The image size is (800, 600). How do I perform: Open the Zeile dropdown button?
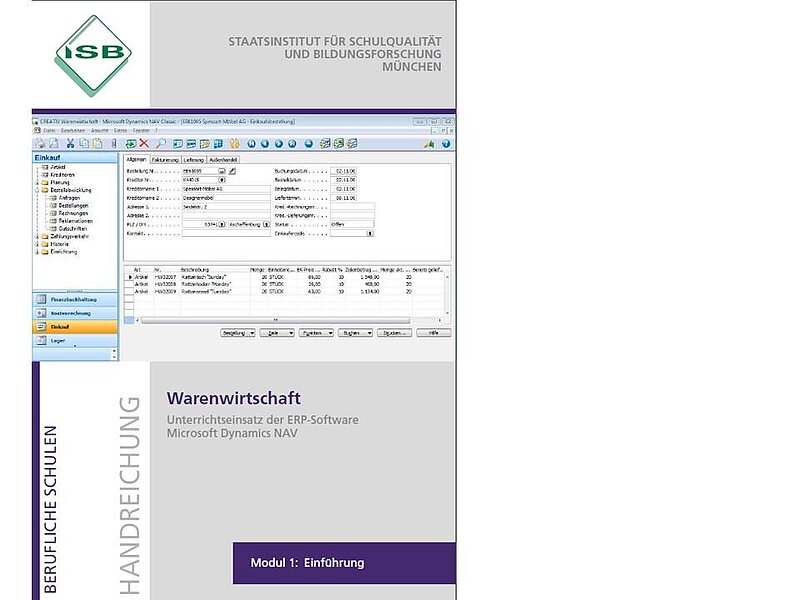277,333
